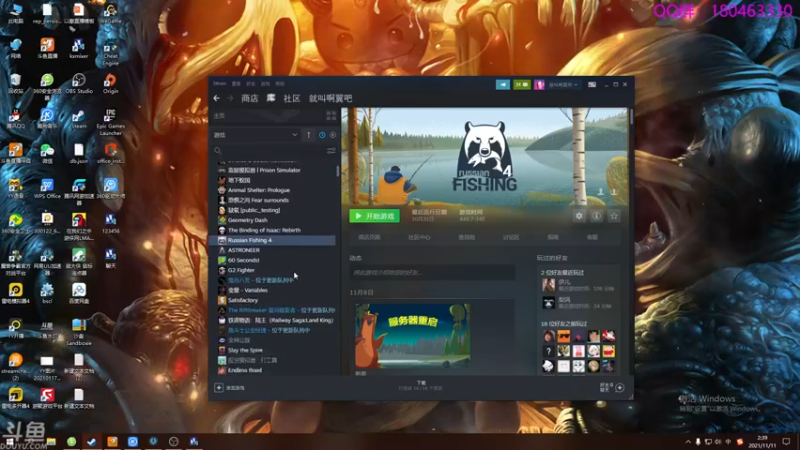Open the 库 library tab
This screenshot has width=800, height=450.
tap(271, 98)
